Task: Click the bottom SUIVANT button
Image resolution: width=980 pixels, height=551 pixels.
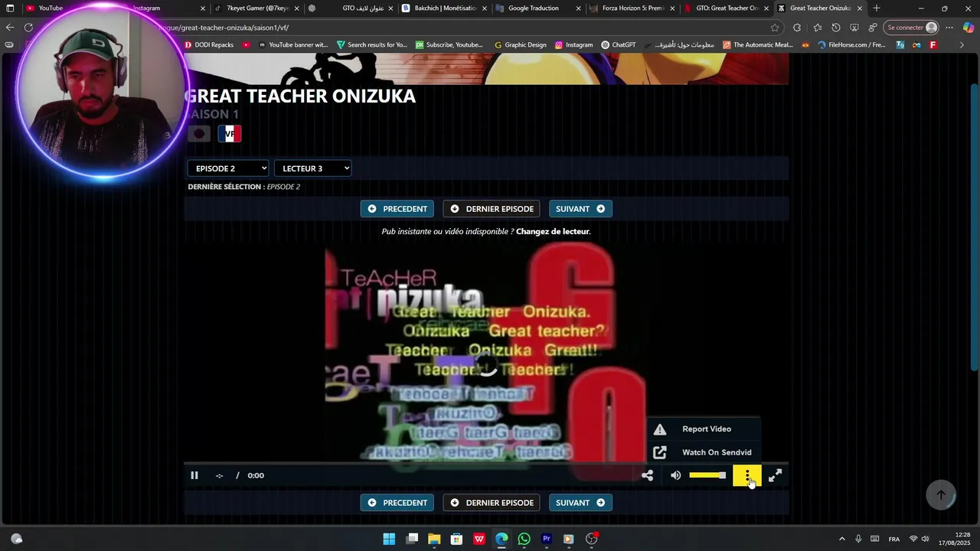Action: click(x=580, y=503)
